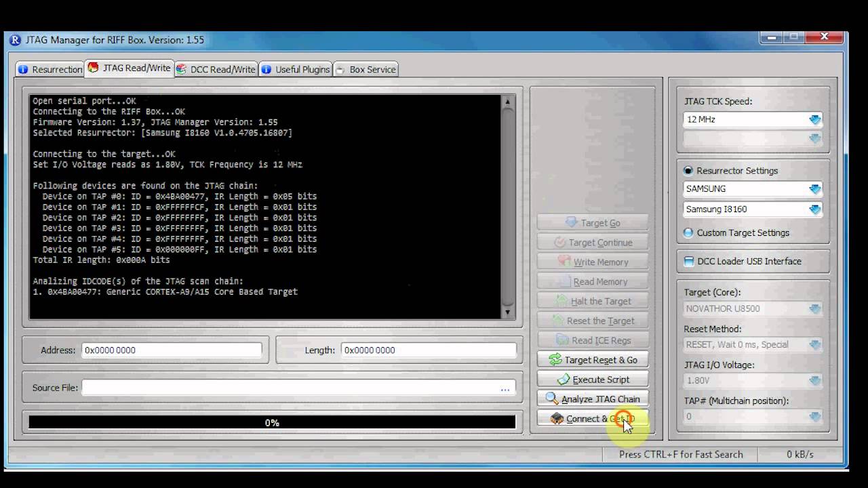
Task: Click the Address input field
Action: coord(172,350)
